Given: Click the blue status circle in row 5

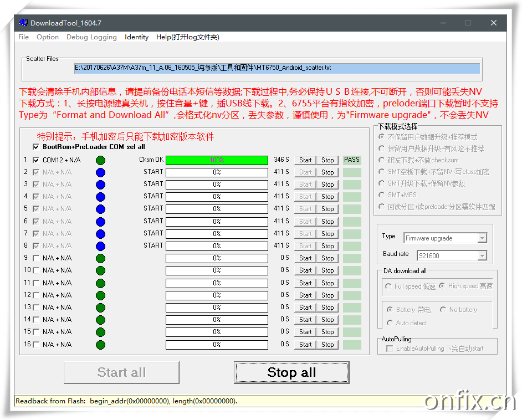Looking at the screenshot, I should coord(100,209).
